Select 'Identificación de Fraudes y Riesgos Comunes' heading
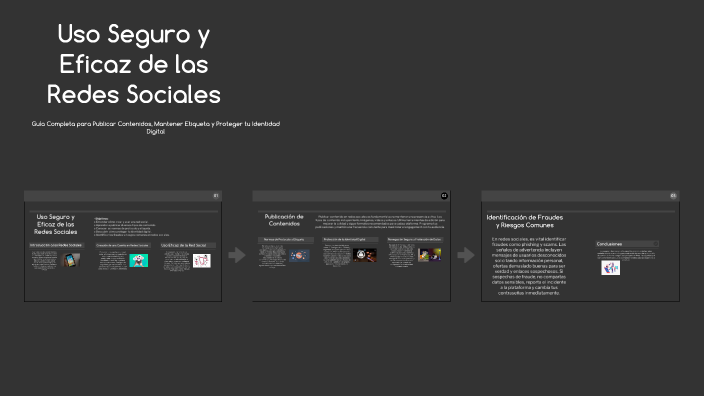This screenshot has height=396, width=704. (x=525, y=221)
